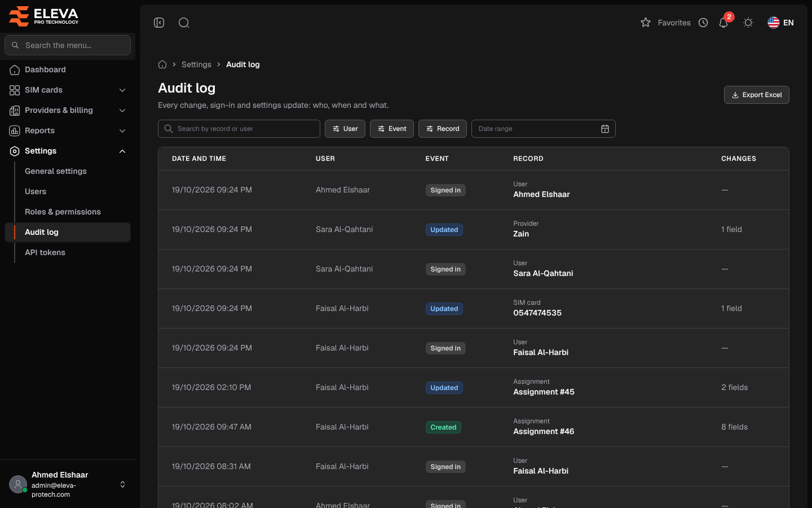The width and height of the screenshot is (812, 508).
Task: Open recent history clock icon
Action: [703, 23]
